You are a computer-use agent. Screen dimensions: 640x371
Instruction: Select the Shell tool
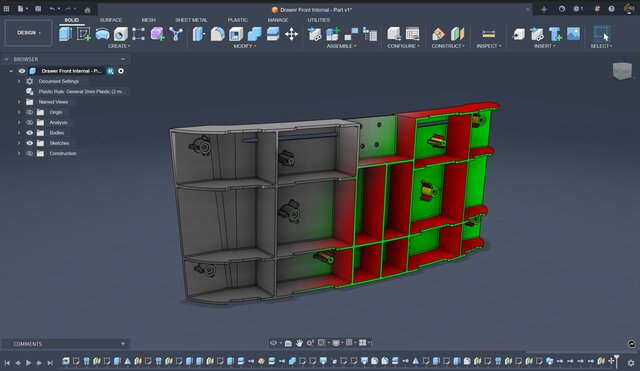(236, 34)
